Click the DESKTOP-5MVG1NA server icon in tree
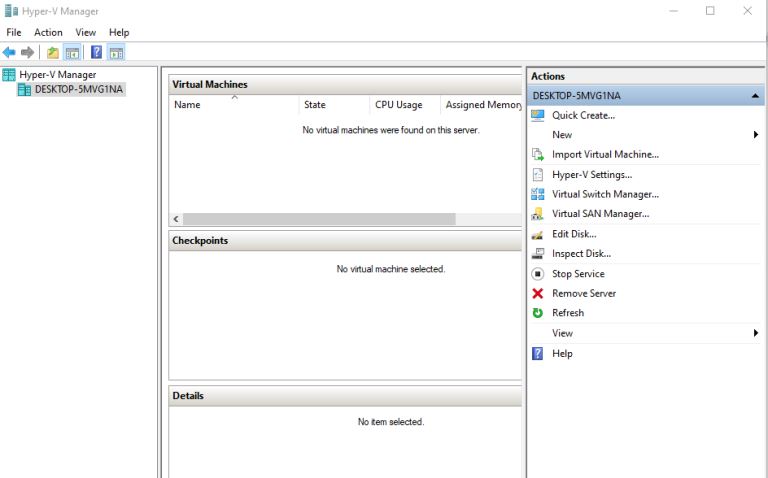 point(24,89)
